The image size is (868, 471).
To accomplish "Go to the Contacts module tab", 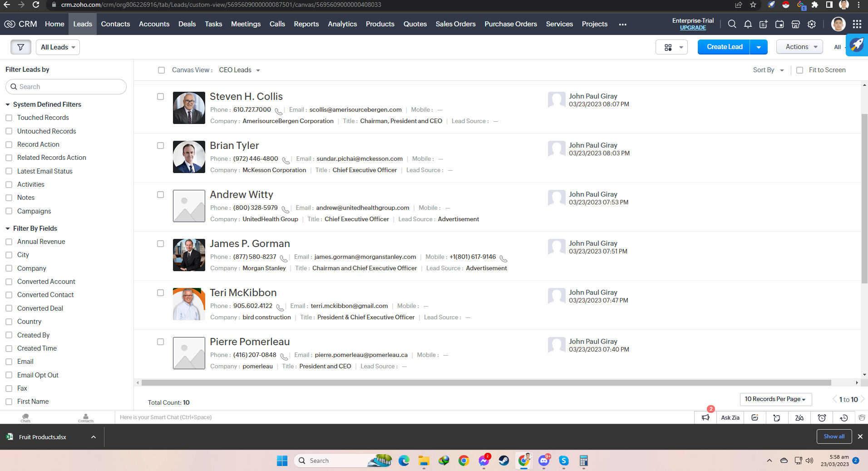I will click(115, 24).
